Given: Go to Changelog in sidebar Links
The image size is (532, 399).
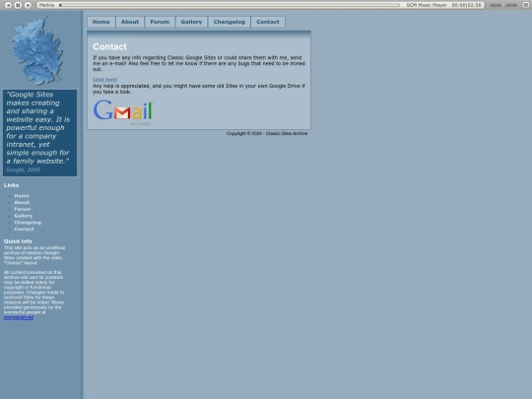Looking at the screenshot, I should pyautogui.click(x=28, y=223).
